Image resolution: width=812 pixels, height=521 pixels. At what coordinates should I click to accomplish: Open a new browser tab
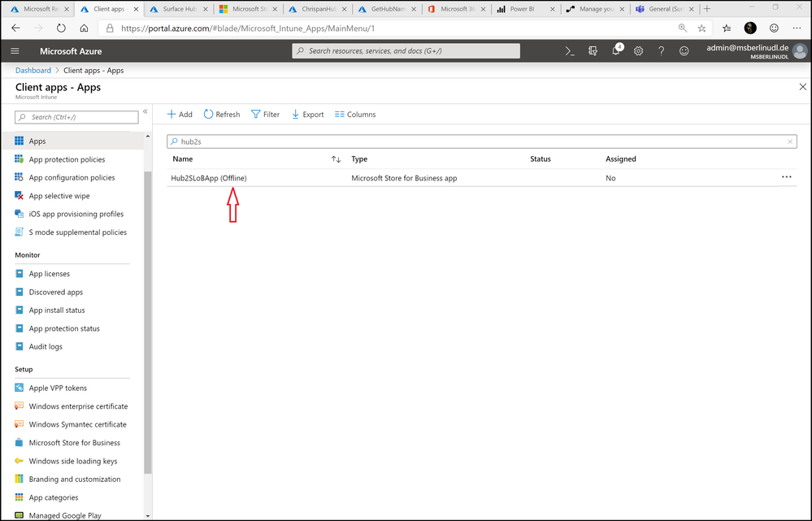click(x=707, y=9)
